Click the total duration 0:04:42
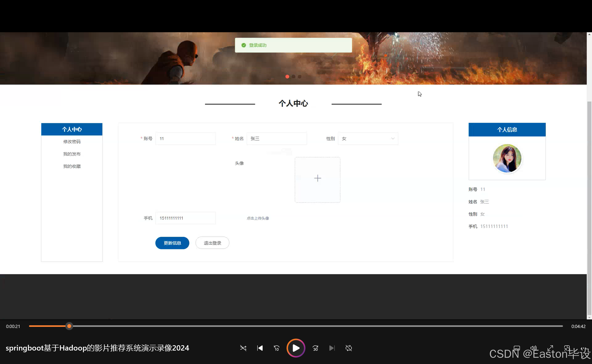The width and height of the screenshot is (592, 364). (x=578, y=326)
